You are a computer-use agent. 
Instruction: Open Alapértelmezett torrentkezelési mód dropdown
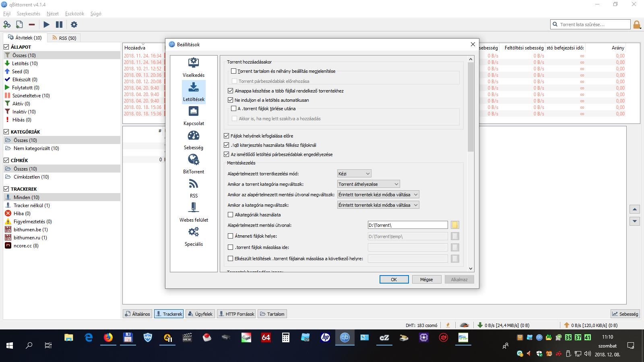354,174
